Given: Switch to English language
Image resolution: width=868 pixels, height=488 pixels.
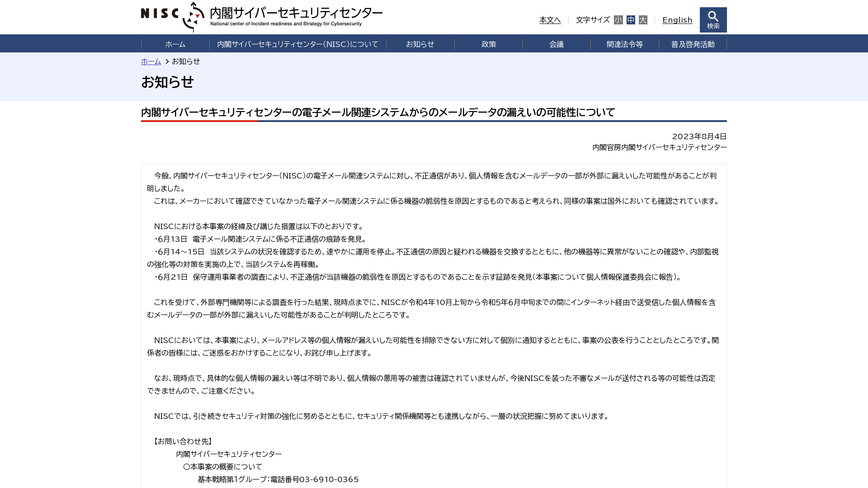Looking at the screenshot, I should [677, 20].
